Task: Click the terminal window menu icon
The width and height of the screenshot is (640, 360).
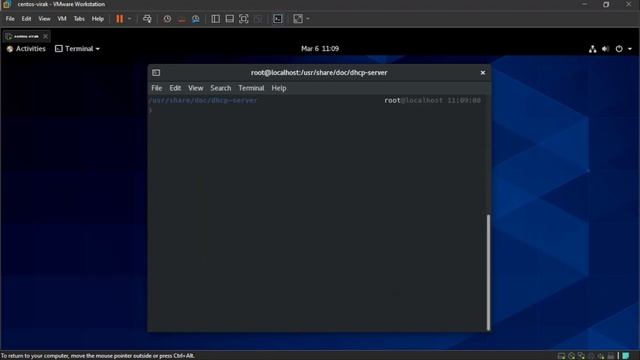Action: (x=156, y=72)
